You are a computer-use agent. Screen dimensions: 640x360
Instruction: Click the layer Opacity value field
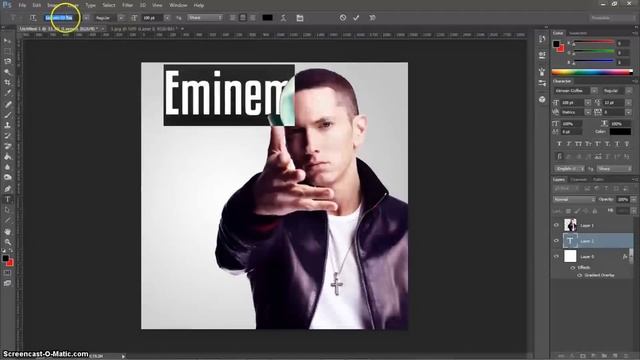tap(623, 200)
